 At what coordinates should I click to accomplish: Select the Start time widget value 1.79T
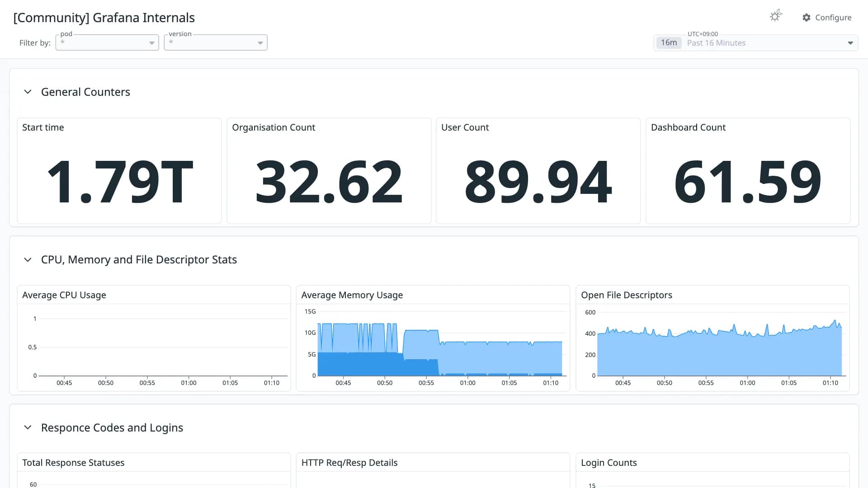point(120,182)
